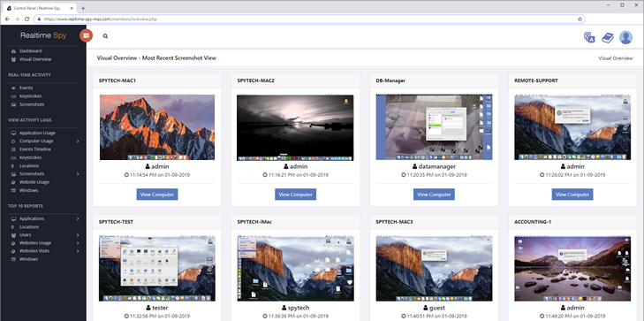This screenshot has height=321, width=644.
Task: Open the SPYTECH-iMac screenshot thumbnail
Action: click(295, 269)
